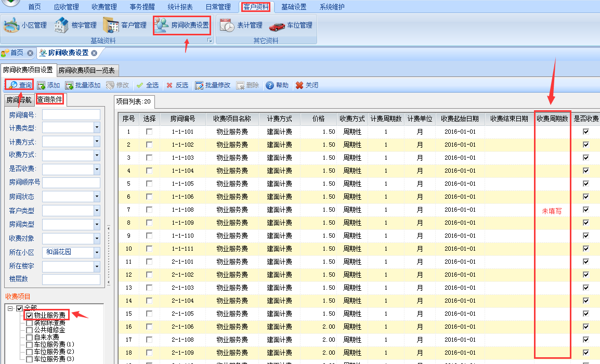600x364 pixels.
Task: Click the 帮助 help question-mark icon
Action: (x=270, y=85)
